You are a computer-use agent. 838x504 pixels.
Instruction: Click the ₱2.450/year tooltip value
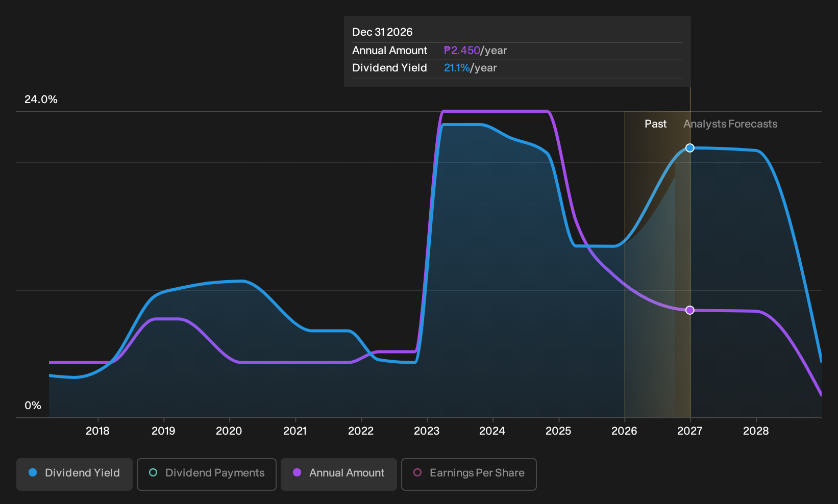pos(475,51)
